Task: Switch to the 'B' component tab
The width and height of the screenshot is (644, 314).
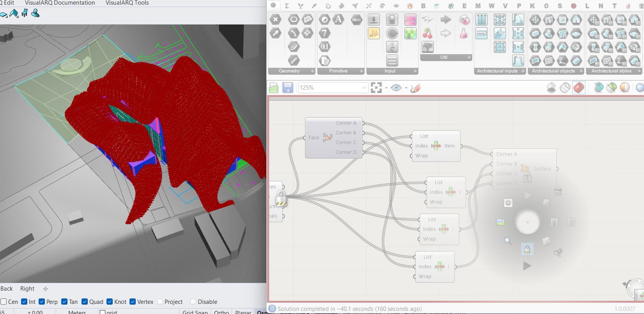Action: [x=423, y=6]
